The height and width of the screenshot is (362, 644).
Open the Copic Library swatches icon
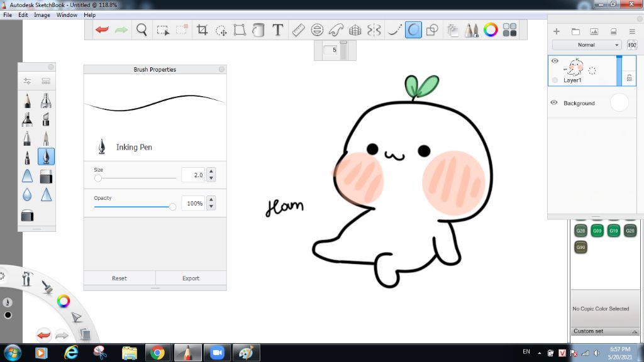point(509,30)
